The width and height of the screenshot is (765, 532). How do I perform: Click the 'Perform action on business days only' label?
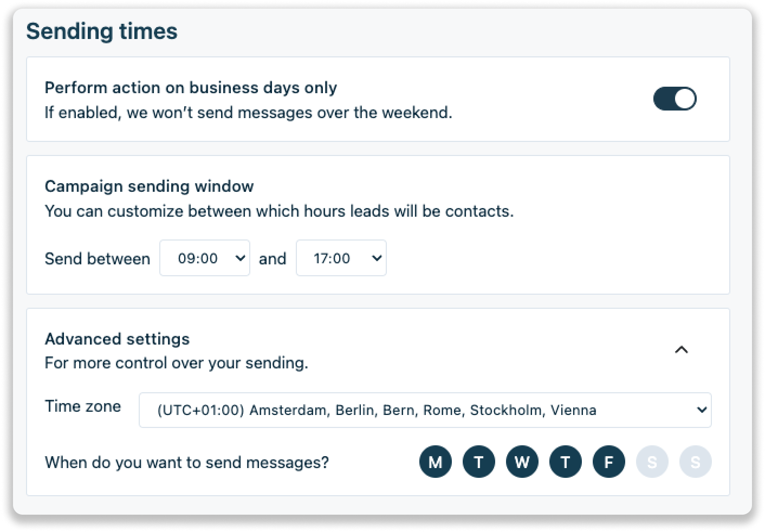[191, 88]
